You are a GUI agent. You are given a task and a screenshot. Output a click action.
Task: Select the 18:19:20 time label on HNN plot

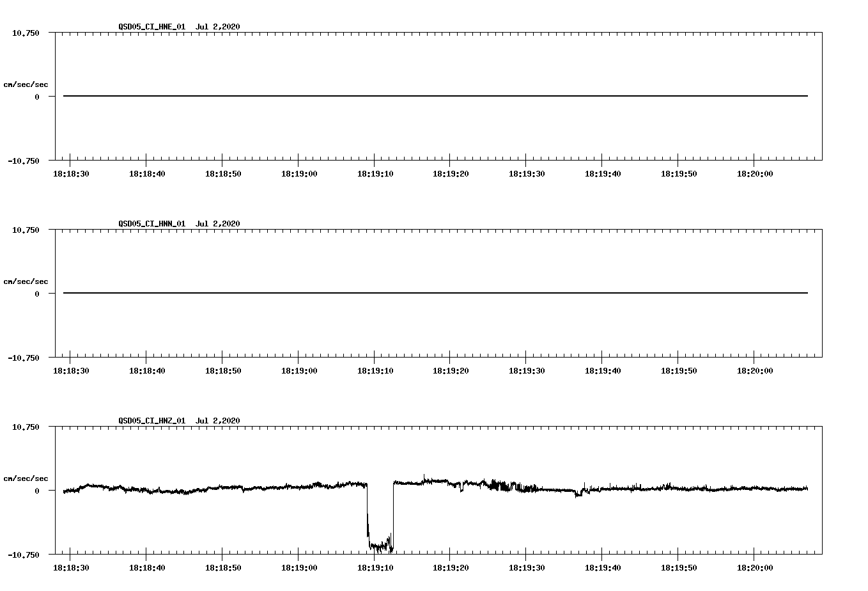pyautogui.click(x=451, y=370)
